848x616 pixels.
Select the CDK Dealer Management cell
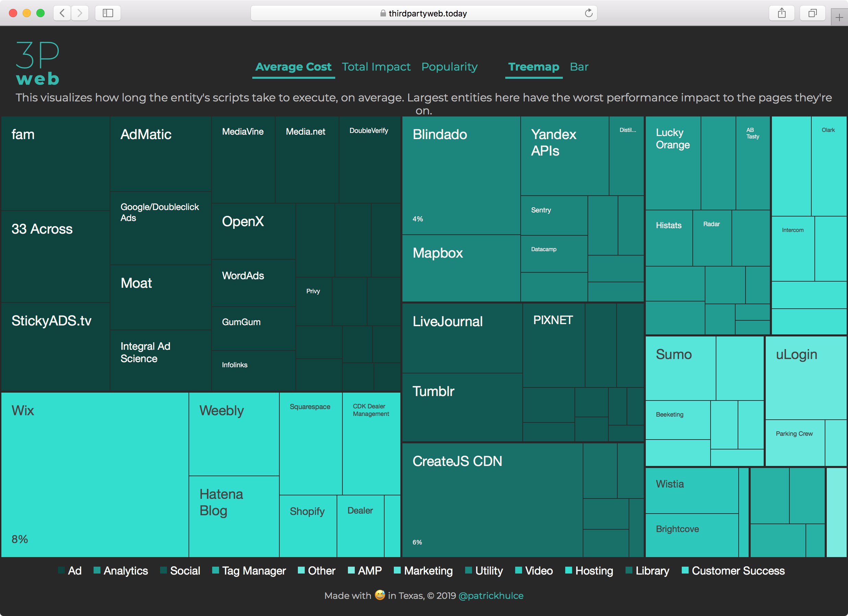371,443
